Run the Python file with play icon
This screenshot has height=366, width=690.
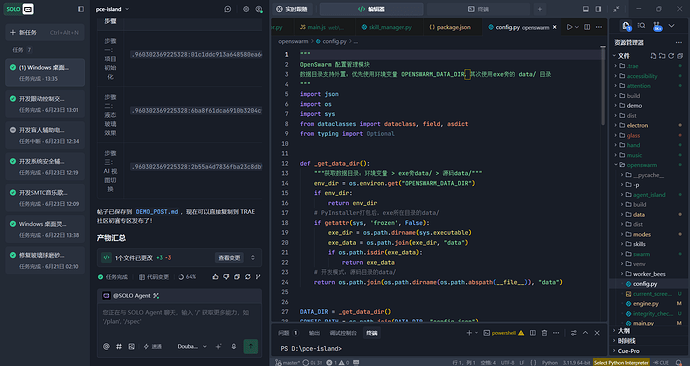point(569,27)
